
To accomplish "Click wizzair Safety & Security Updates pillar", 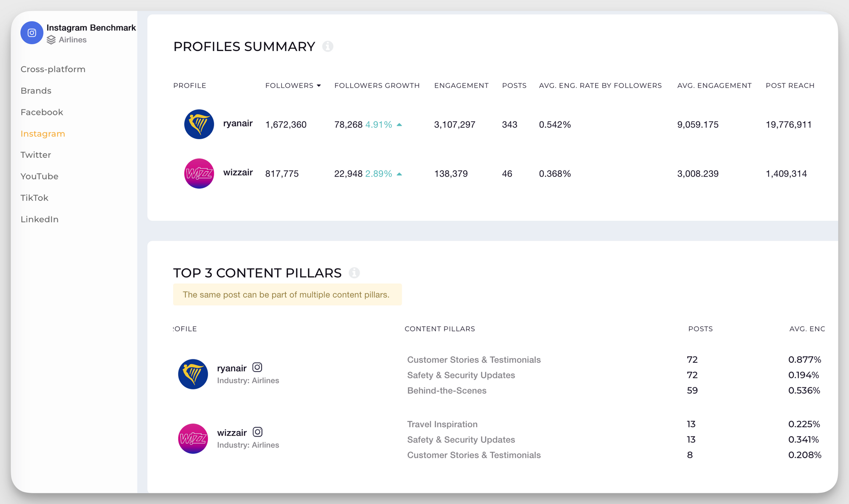I will pyautogui.click(x=461, y=440).
